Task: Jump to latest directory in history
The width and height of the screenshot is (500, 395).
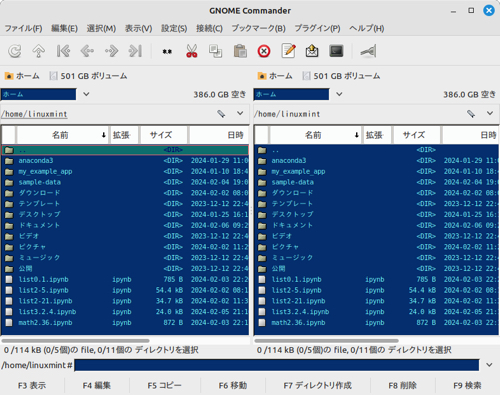Action: 135,51
